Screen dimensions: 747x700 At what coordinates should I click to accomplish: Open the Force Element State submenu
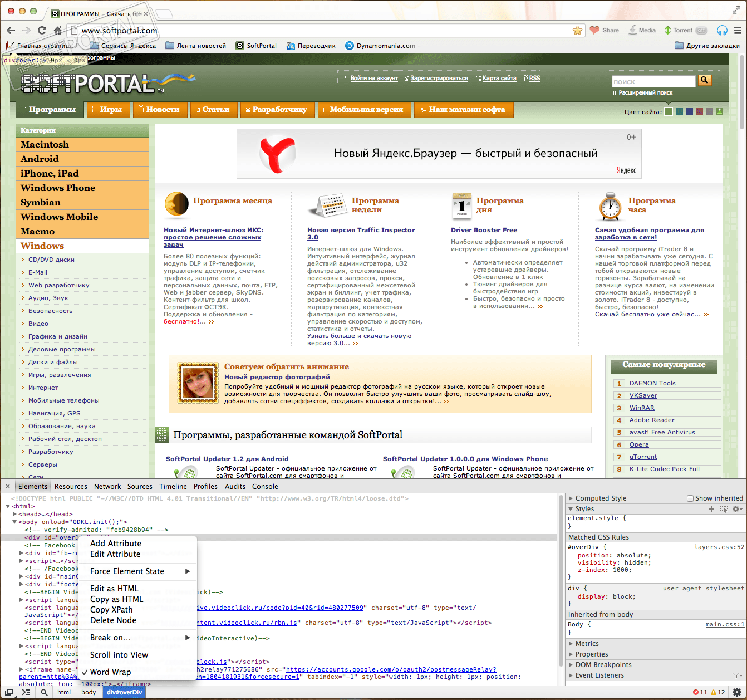tap(138, 571)
